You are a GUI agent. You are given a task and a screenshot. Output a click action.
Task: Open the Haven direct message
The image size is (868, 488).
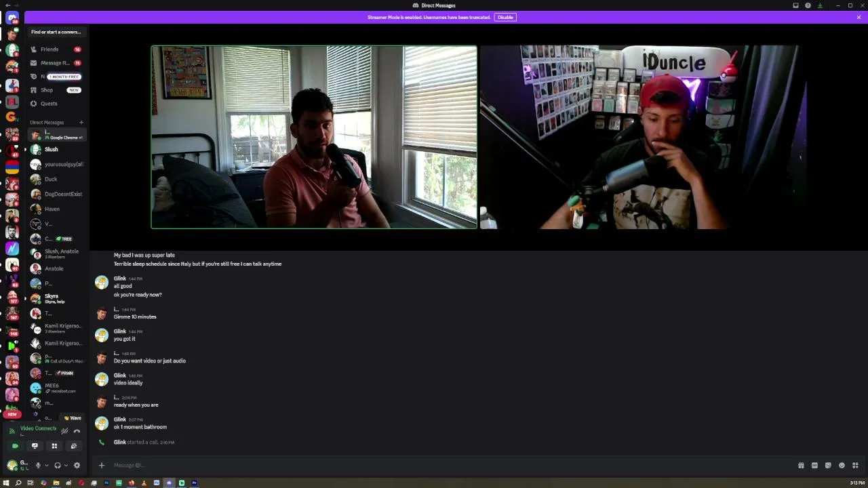point(56,209)
